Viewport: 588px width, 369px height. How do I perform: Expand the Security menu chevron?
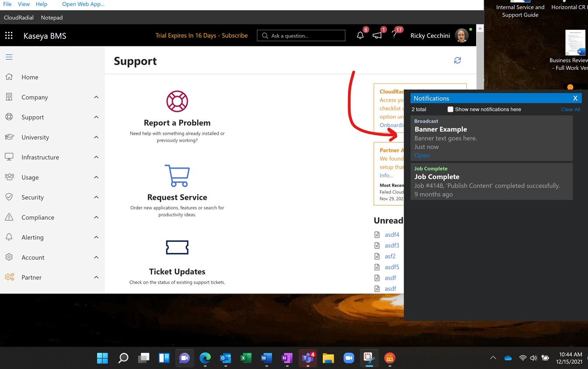coord(96,197)
